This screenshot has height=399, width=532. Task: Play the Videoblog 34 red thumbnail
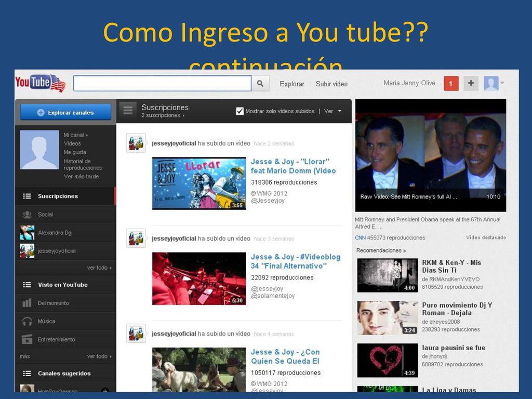point(199,278)
